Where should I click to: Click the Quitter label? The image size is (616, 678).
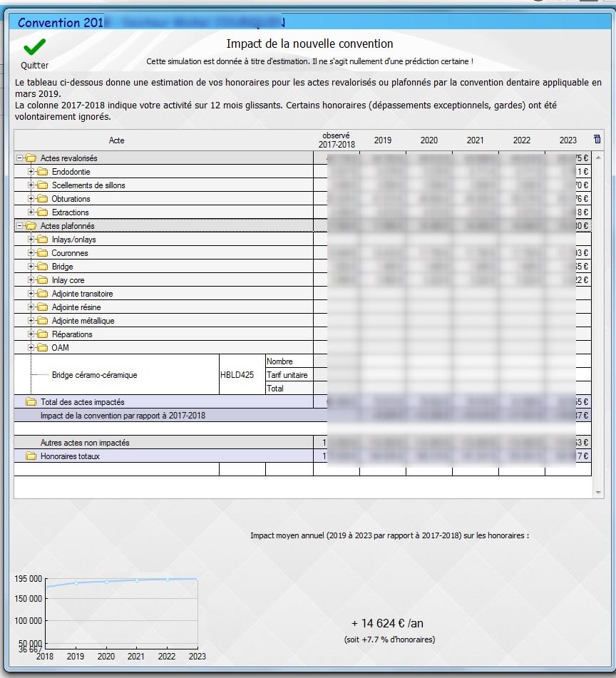click(x=35, y=66)
